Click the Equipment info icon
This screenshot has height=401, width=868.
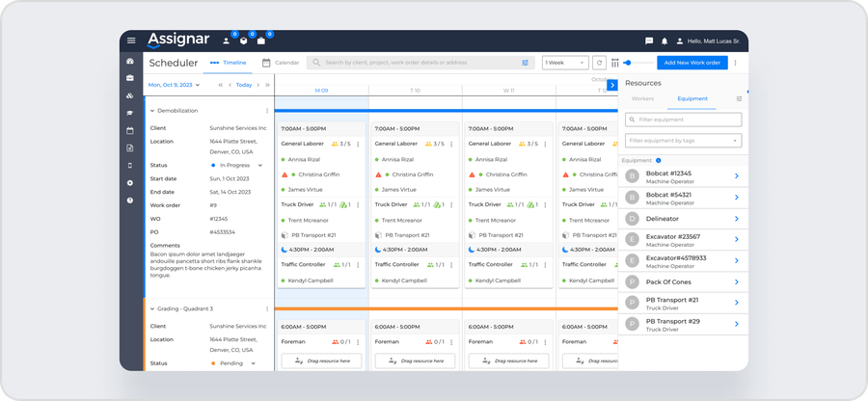tap(658, 160)
